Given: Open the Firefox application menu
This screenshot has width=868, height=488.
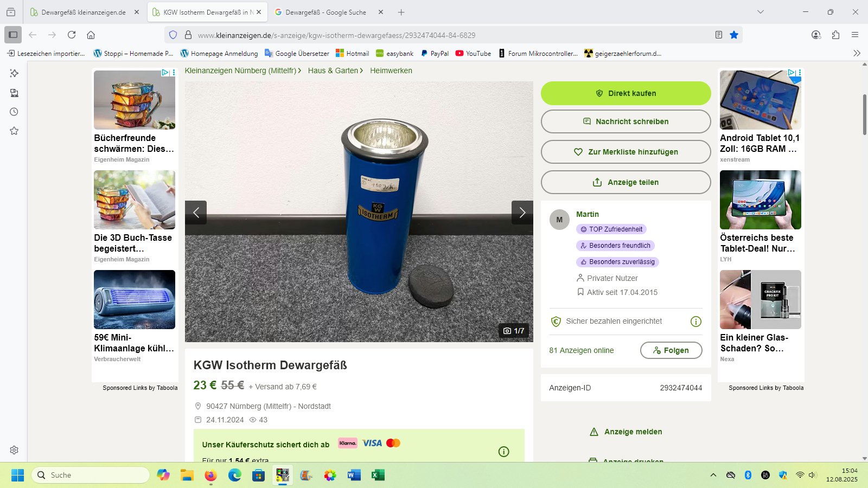Looking at the screenshot, I should [855, 35].
